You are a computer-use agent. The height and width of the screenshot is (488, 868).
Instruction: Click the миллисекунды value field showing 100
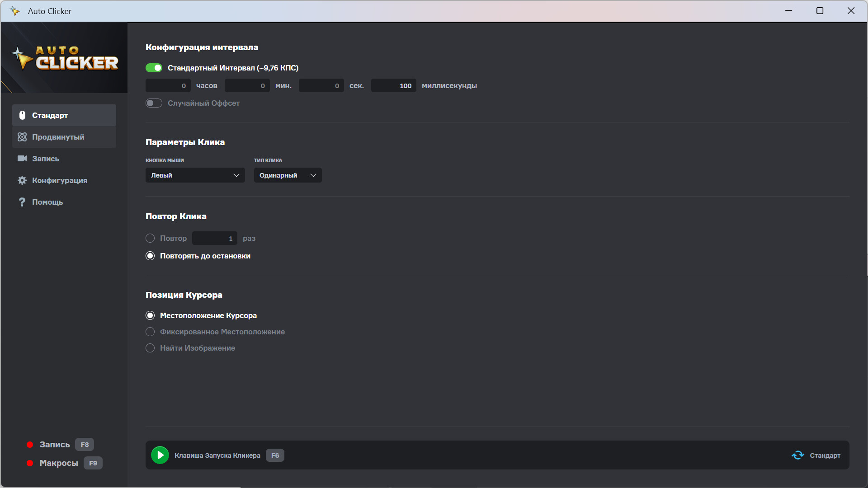point(393,85)
